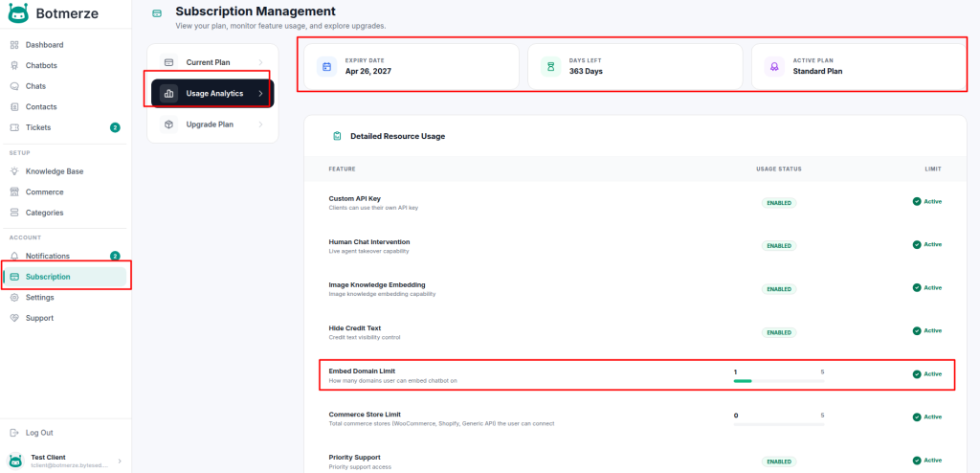Open the Knowledge Base page

pyautogui.click(x=65, y=171)
